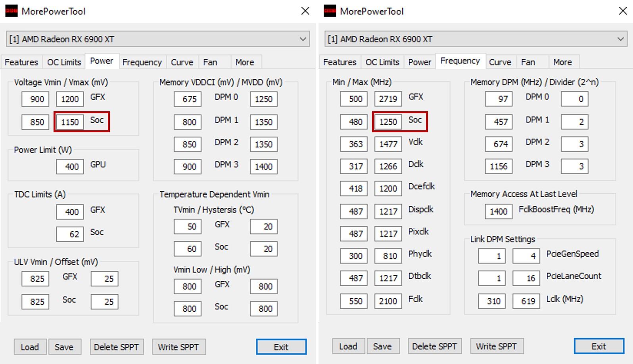Click GPU Power Limit field 400

70,167
